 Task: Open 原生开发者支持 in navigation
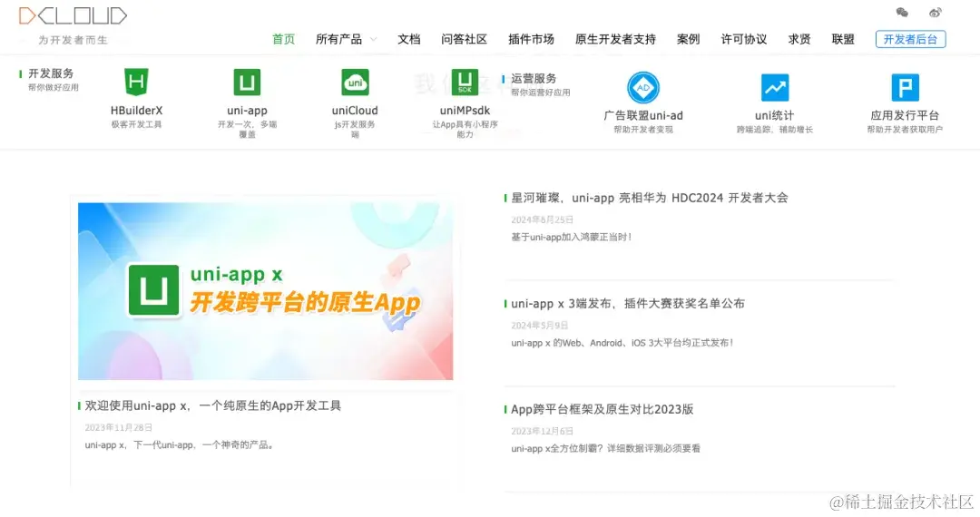(x=615, y=39)
